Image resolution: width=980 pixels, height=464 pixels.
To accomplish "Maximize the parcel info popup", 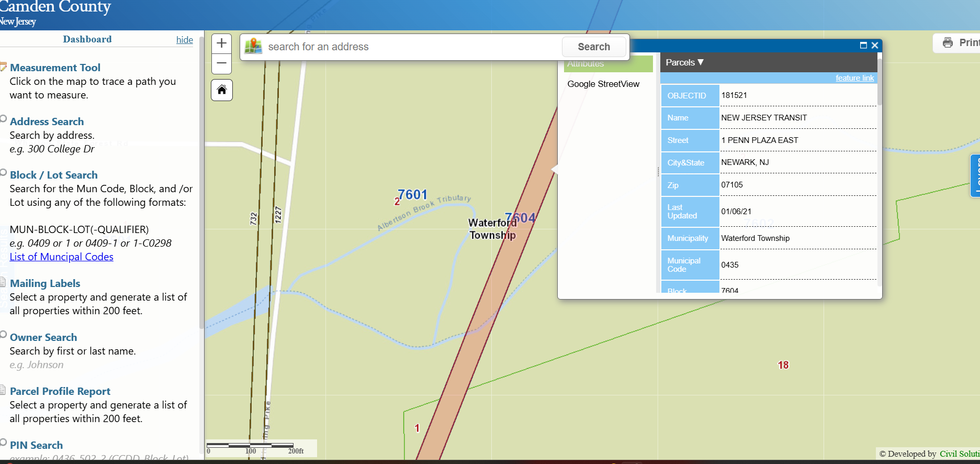I will (x=863, y=46).
